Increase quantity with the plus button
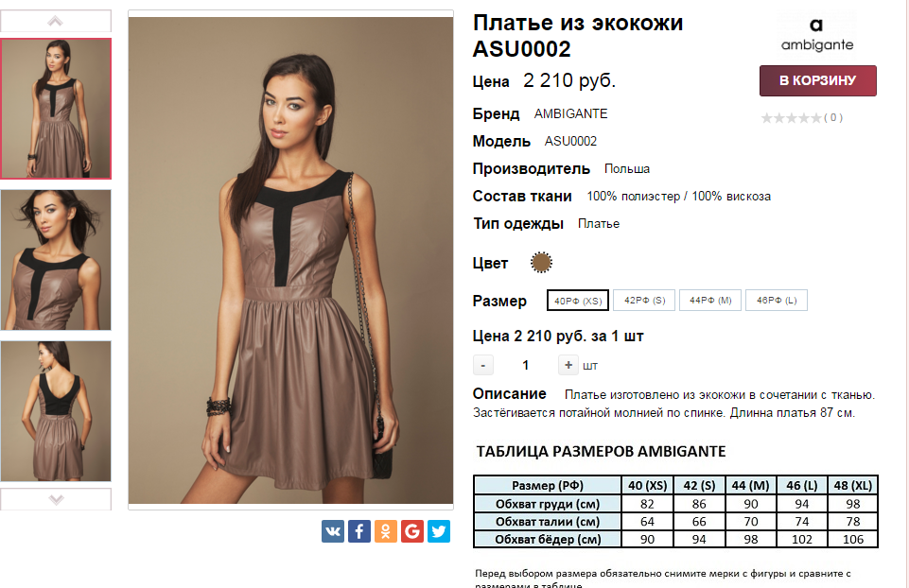Viewport: 909px width, 588px height. (x=568, y=365)
